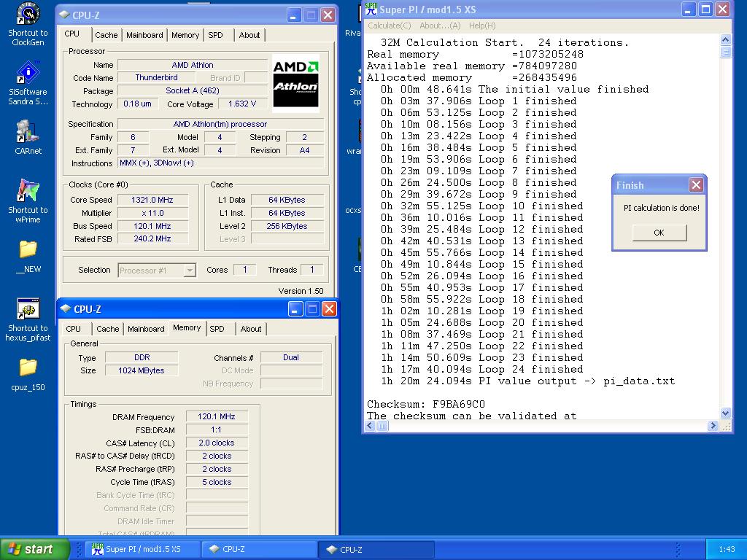Click the Code Name field Thunderbird
The height and width of the screenshot is (560, 747).
click(x=157, y=77)
